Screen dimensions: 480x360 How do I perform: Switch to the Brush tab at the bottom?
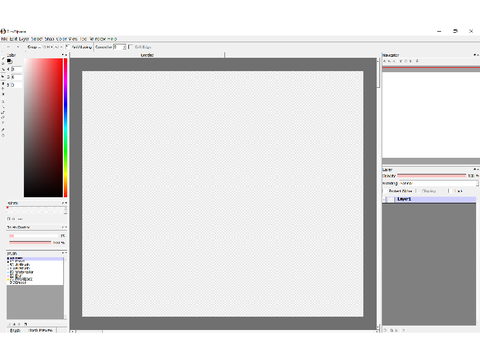point(15,330)
